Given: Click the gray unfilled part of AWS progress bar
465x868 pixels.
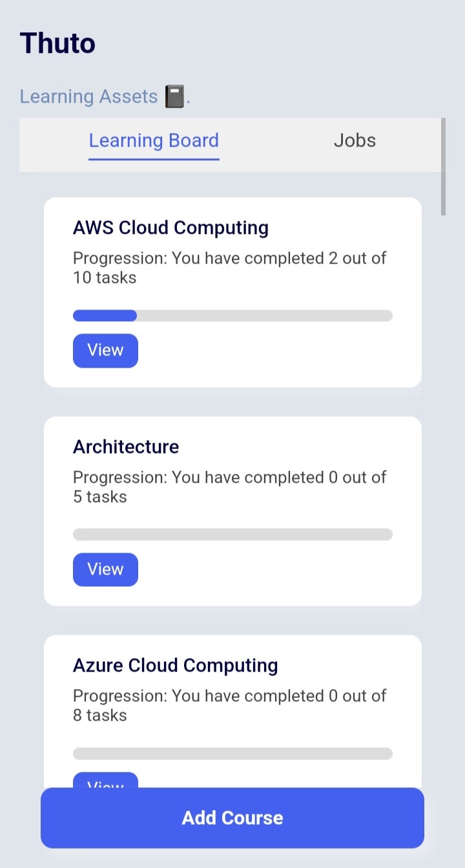Looking at the screenshot, I should pyautogui.click(x=265, y=315).
